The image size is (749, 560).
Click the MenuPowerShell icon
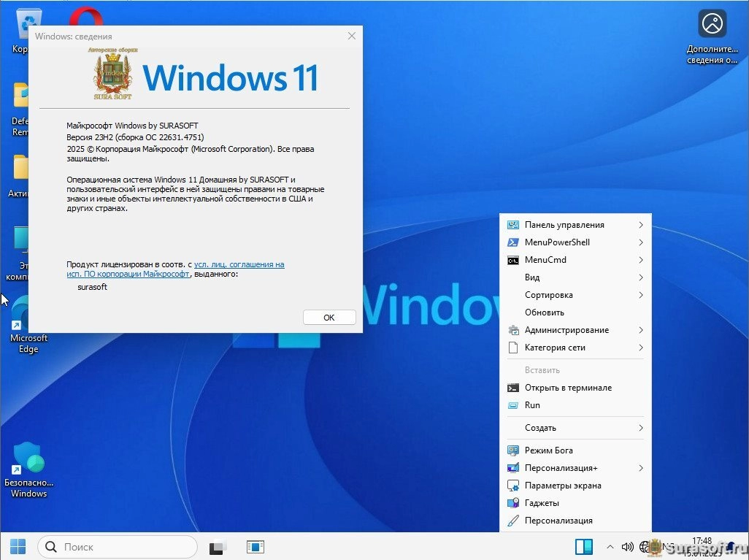coord(512,242)
